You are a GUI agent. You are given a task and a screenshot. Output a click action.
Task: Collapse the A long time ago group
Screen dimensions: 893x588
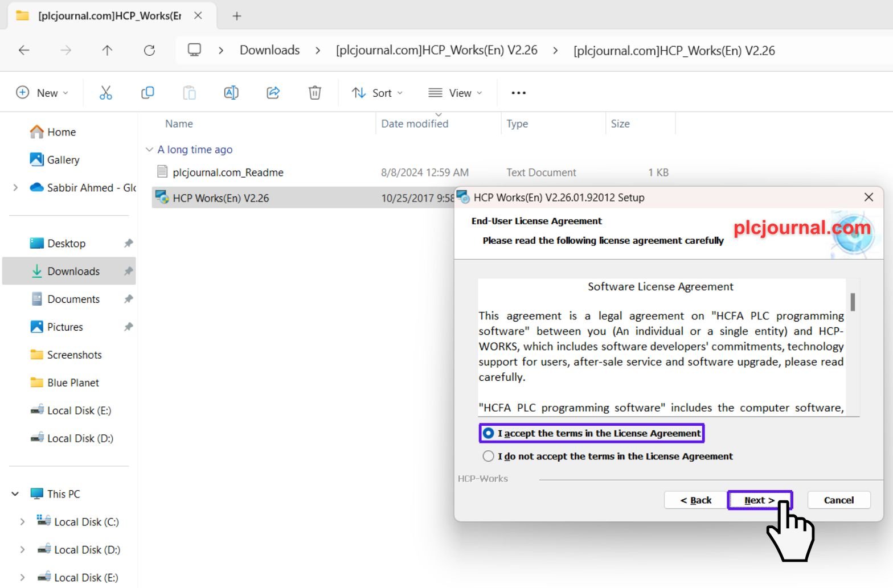(149, 150)
